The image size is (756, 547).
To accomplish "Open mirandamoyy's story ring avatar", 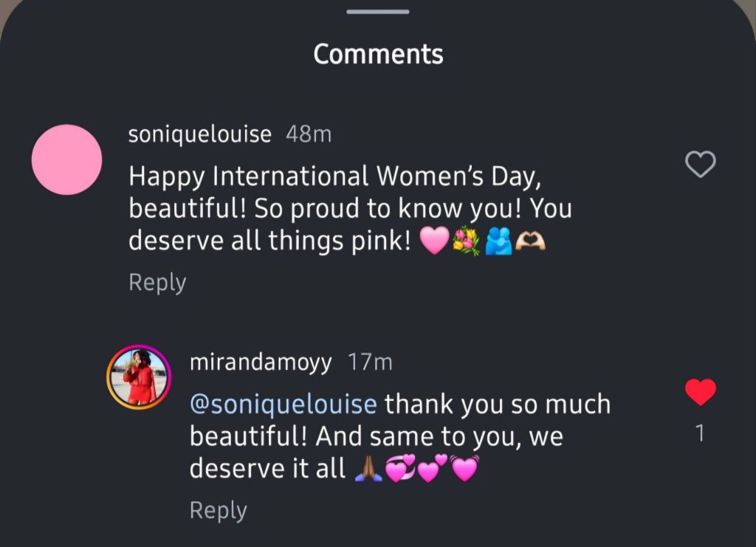I will click(x=140, y=376).
